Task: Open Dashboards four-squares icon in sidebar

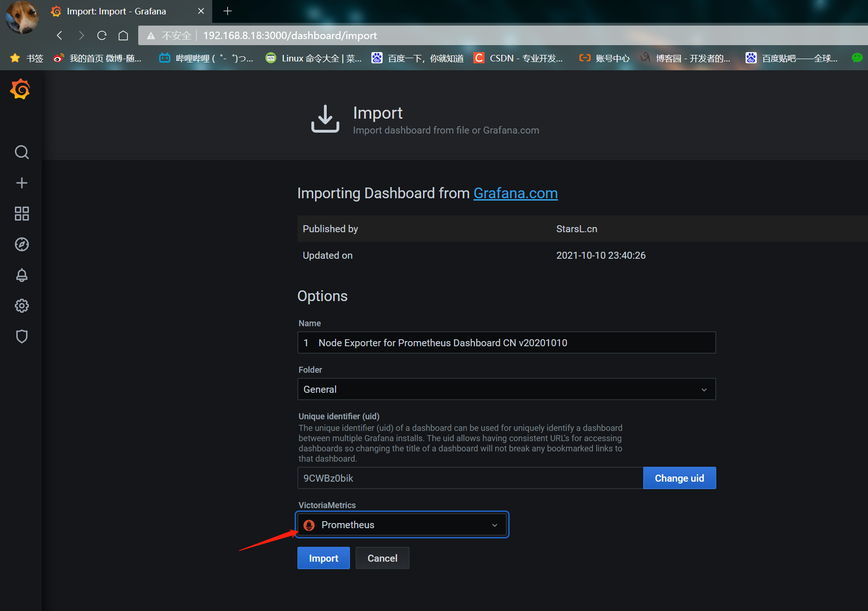Action: 21,214
